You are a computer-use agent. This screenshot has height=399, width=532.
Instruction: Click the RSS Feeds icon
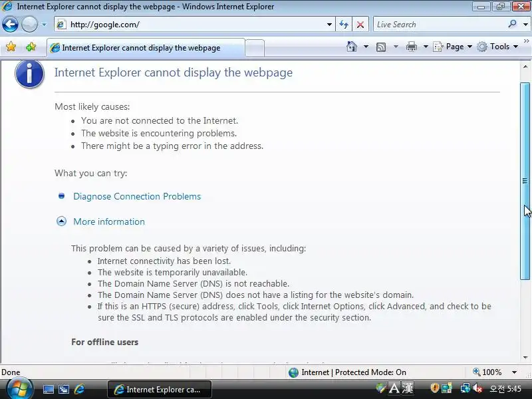[381, 47]
